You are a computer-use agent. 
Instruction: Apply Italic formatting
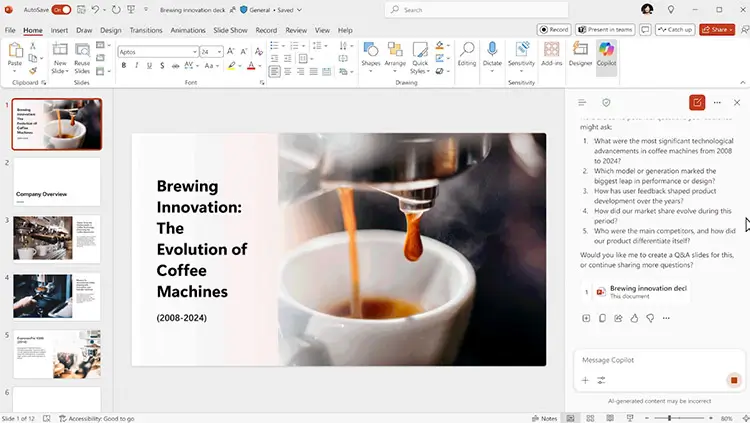[137, 66]
